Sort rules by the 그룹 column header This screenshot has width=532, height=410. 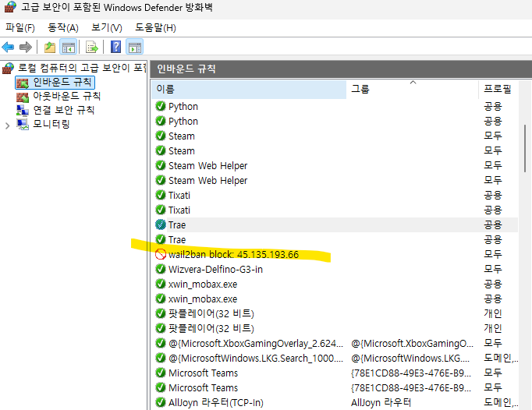(413, 89)
